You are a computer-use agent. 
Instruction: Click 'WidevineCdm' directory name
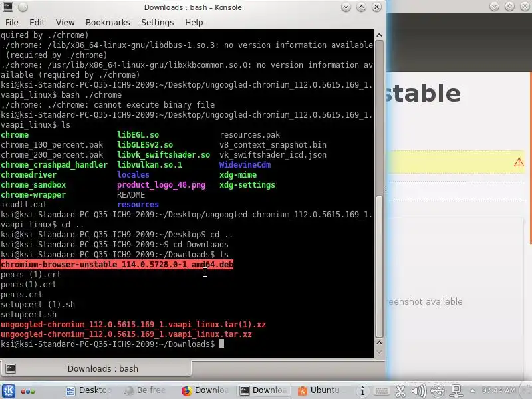click(x=245, y=165)
